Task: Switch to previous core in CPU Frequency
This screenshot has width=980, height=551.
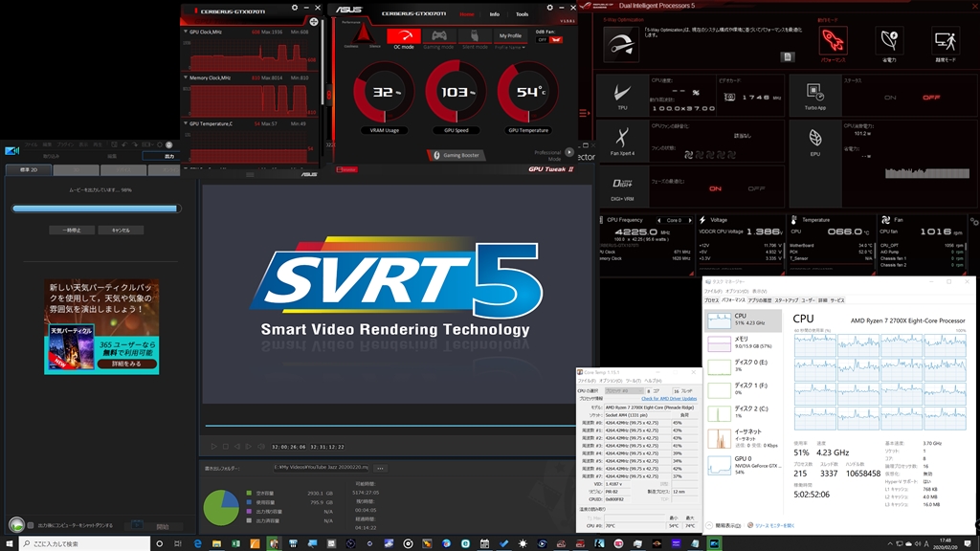Action: click(658, 221)
